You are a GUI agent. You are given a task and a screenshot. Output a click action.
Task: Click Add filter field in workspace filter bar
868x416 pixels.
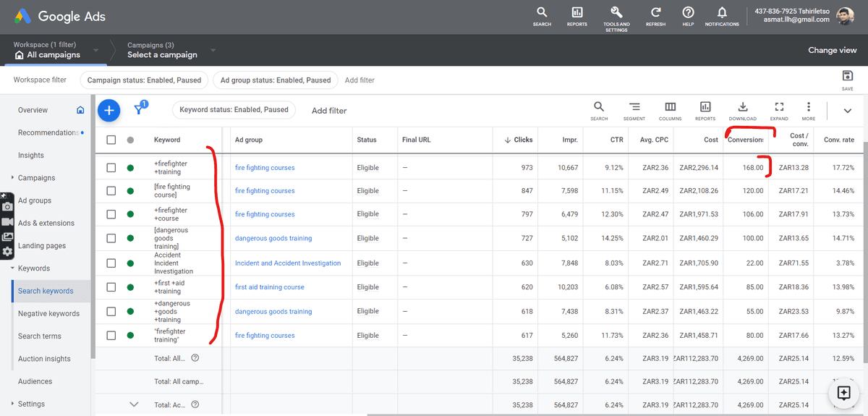(359, 80)
